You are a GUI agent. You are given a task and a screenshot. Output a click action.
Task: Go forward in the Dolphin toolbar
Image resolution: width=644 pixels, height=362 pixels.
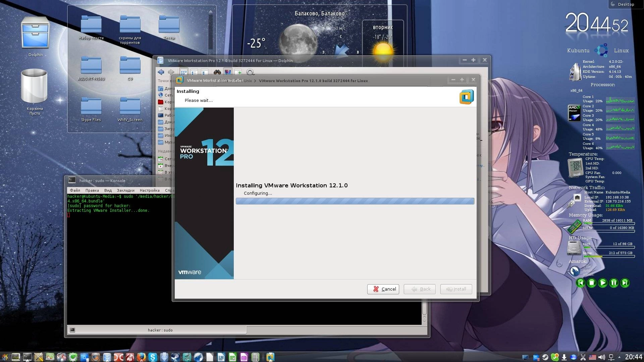[171, 72]
